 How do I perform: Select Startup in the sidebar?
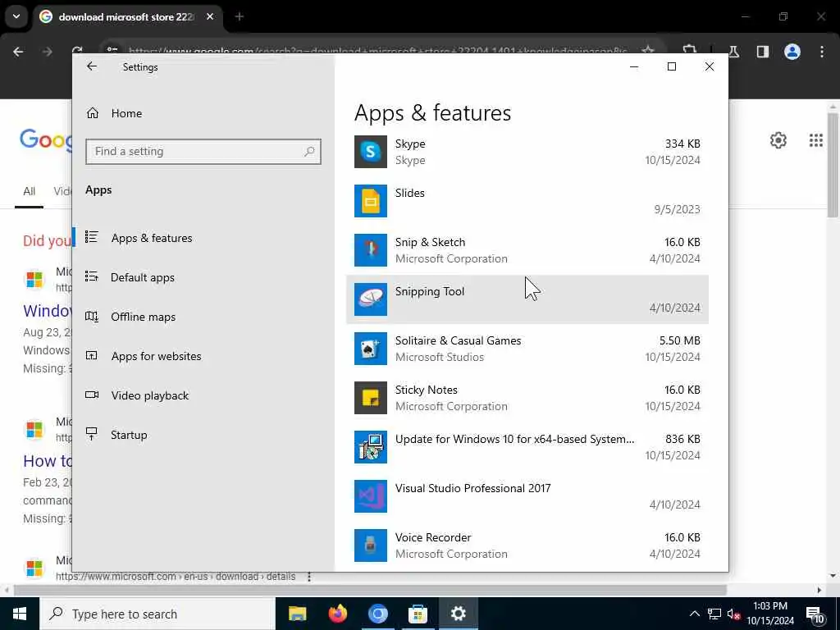[x=129, y=435]
